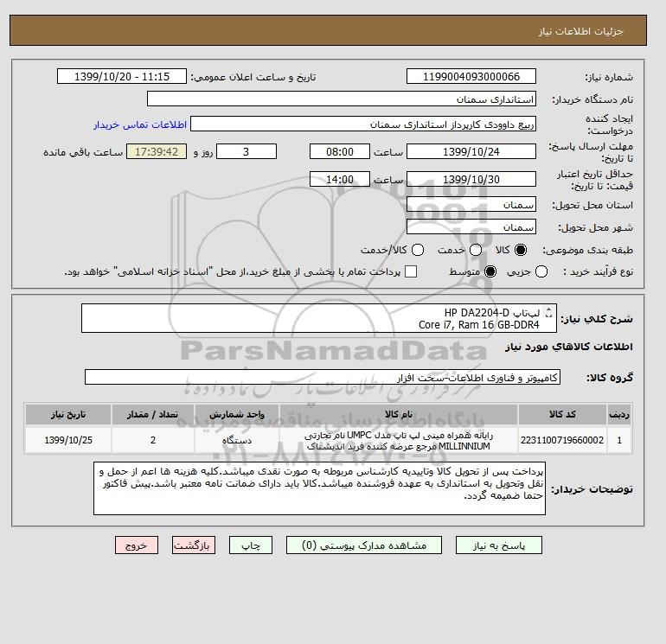Click the row number cell 1
The width and height of the screenshot is (666, 644).
[619, 440]
